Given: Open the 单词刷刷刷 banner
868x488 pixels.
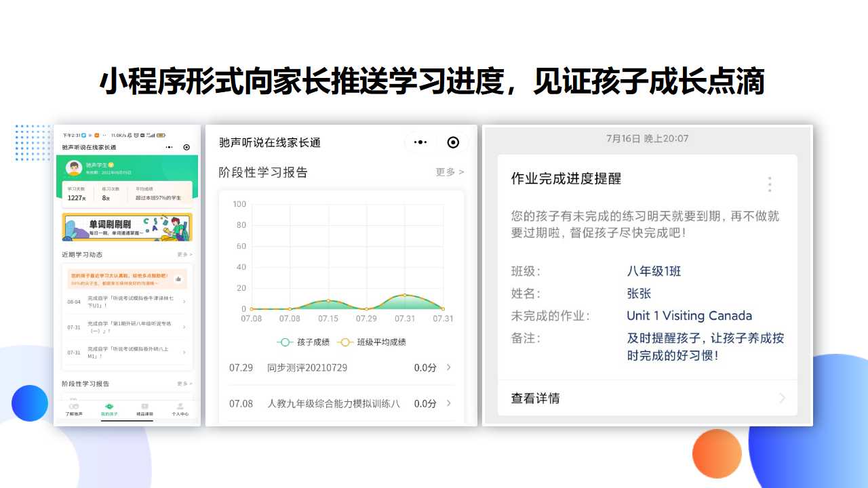Looking at the screenshot, I should coord(127,227).
